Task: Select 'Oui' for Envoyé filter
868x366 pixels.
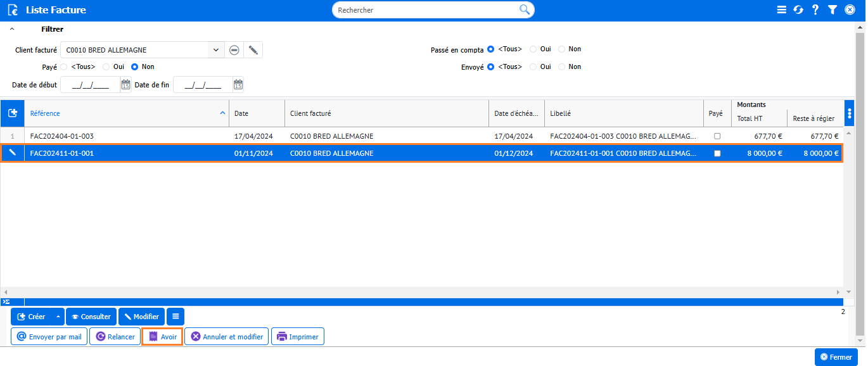Action: click(533, 66)
